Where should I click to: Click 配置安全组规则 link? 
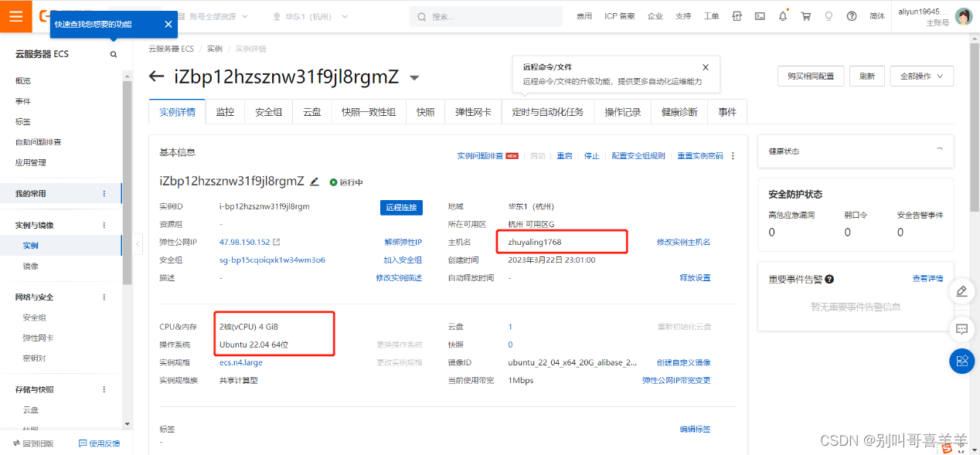(x=638, y=156)
